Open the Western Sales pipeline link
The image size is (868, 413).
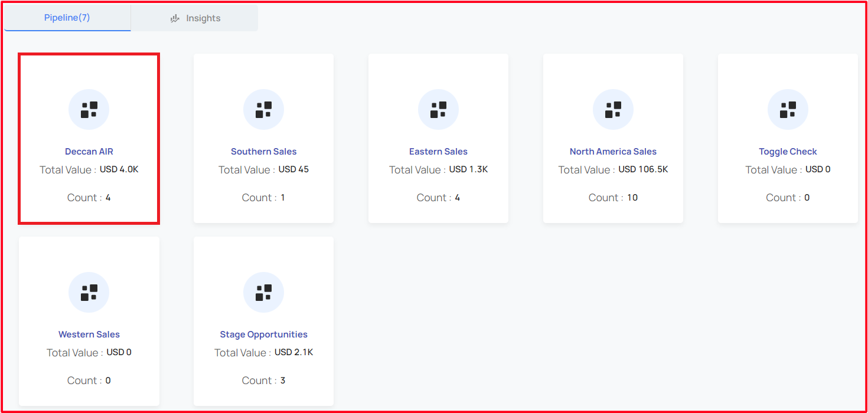click(89, 335)
